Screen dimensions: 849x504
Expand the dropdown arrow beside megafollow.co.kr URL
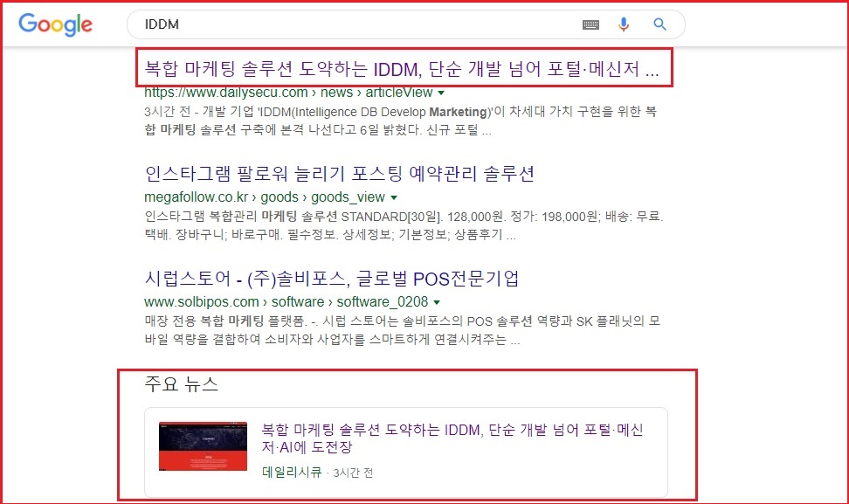point(394,197)
